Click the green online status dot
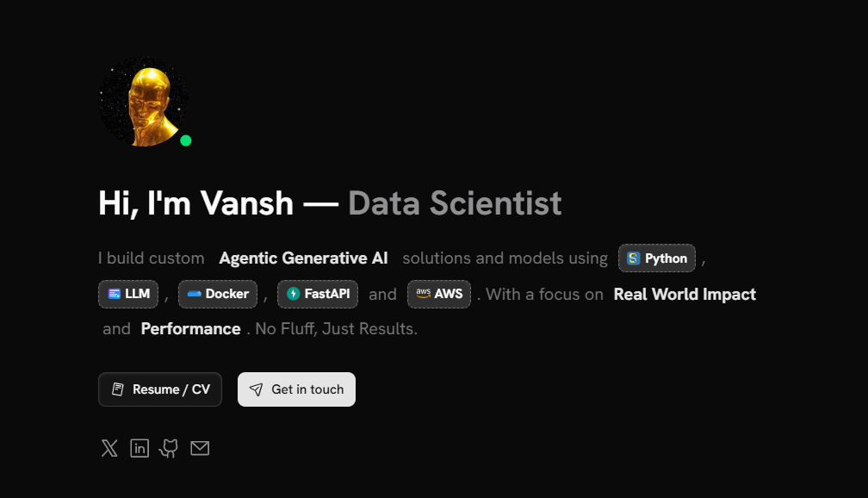This screenshot has height=498, width=868. point(185,140)
